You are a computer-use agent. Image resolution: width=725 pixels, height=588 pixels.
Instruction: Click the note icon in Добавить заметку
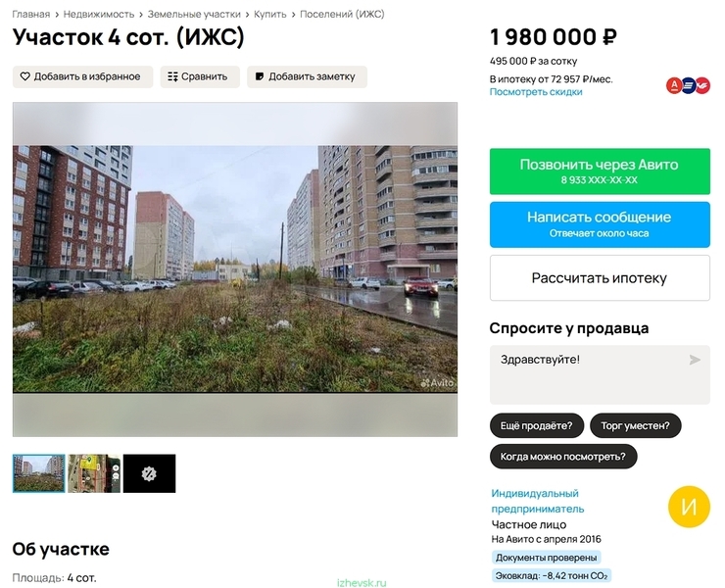260,76
